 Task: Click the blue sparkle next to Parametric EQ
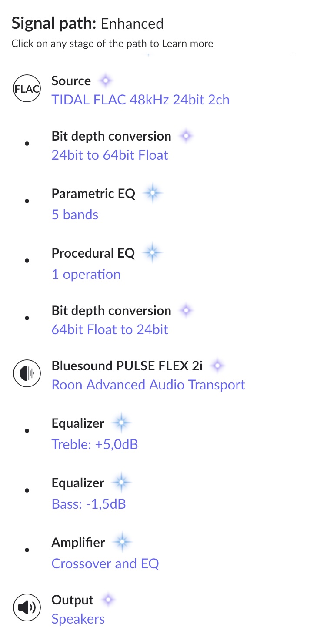152,194
